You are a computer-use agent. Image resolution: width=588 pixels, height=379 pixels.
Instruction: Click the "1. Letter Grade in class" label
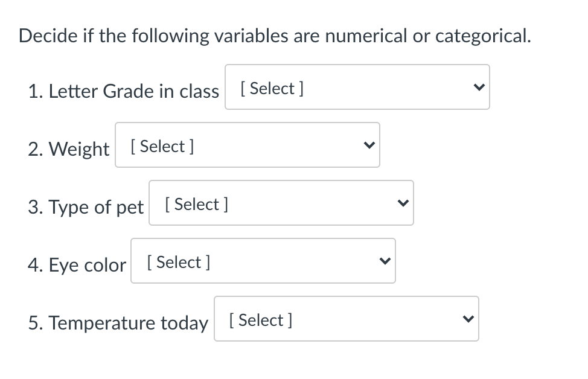[x=123, y=91]
